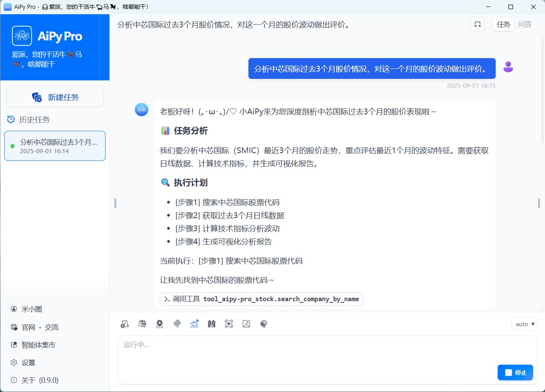Click the web search globe icon

click(x=142, y=324)
